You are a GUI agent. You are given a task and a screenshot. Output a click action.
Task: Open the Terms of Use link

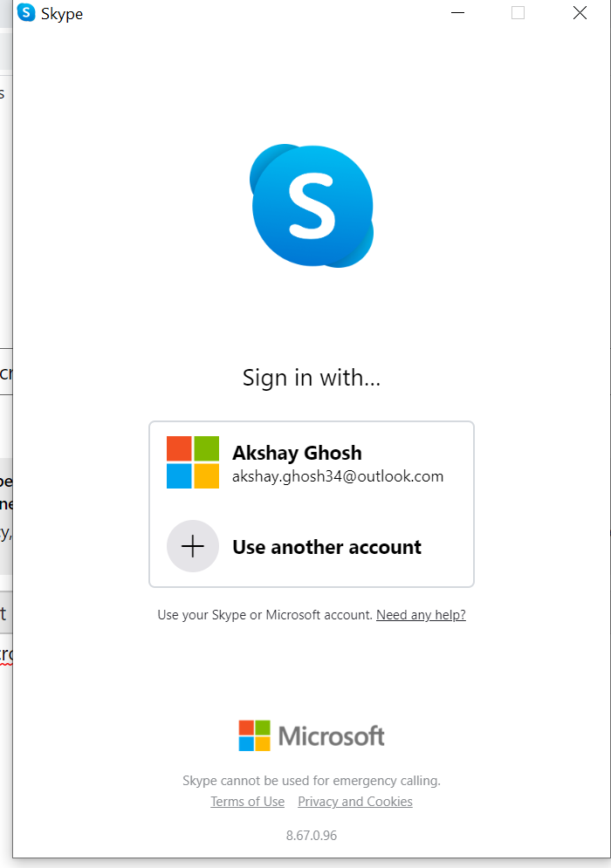pyautogui.click(x=248, y=802)
